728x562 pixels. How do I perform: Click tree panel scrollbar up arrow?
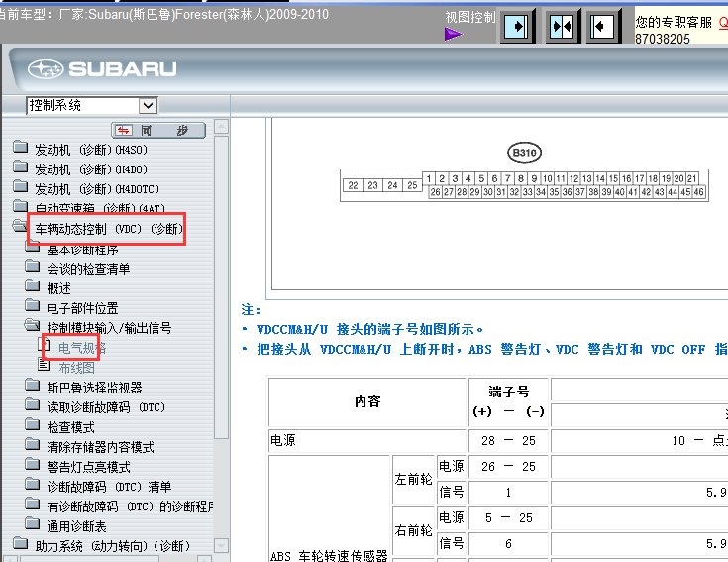coord(222,126)
